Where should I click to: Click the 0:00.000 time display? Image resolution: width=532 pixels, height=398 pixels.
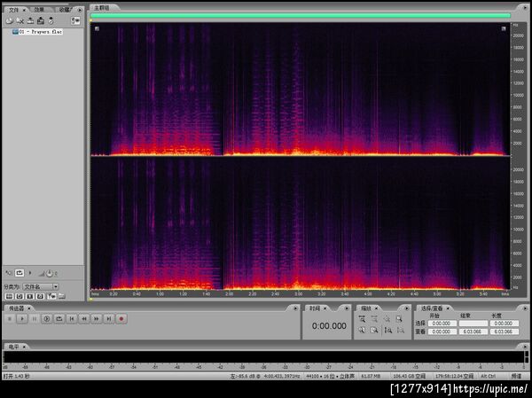point(329,325)
